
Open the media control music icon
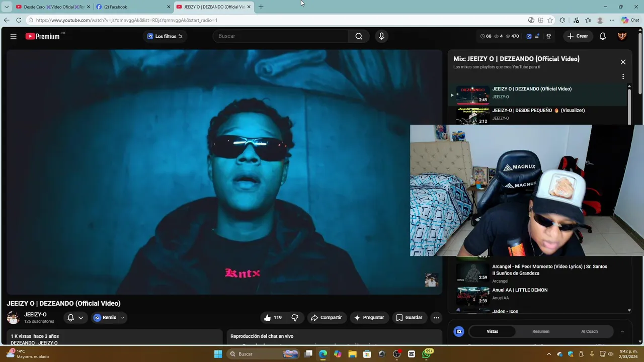tap(576, 20)
